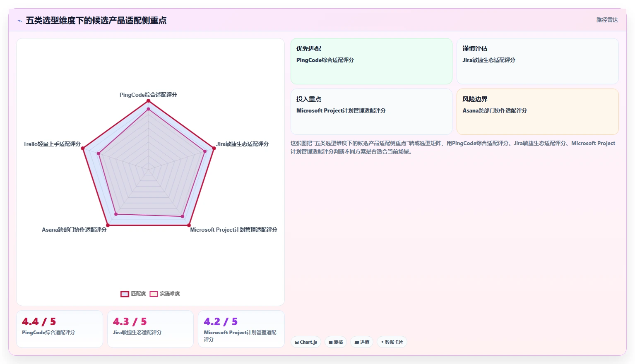
Task: Click the 4.3 / 5 score card
Action: [150, 329]
